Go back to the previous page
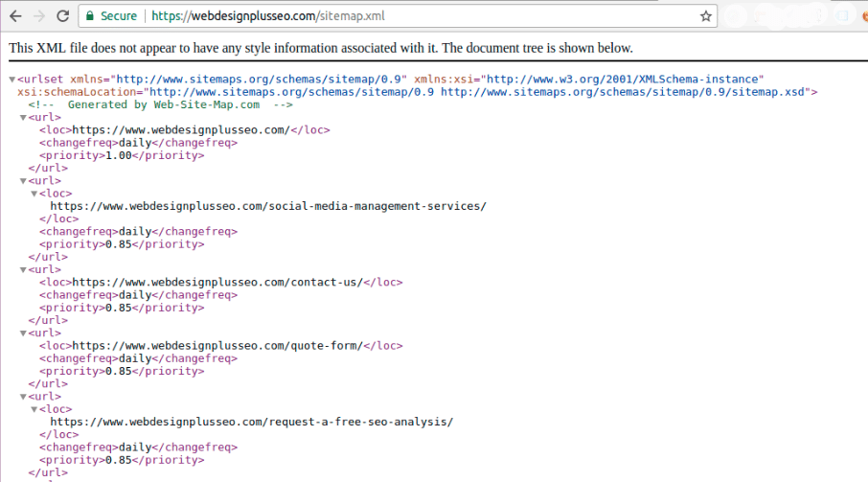Viewport: 868px width, 482px height. click(15, 16)
